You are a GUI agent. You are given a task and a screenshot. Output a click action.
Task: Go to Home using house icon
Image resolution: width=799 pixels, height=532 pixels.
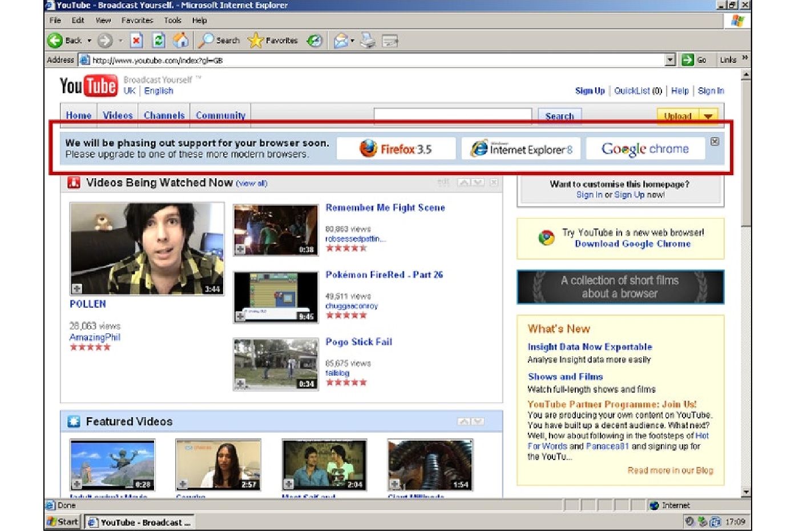(180, 41)
